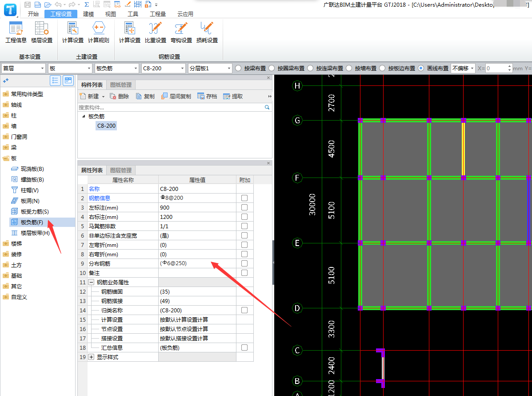Select 现浇板(B) in the navigation tree
The height and width of the screenshot is (396, 532).
click(32, 169)
